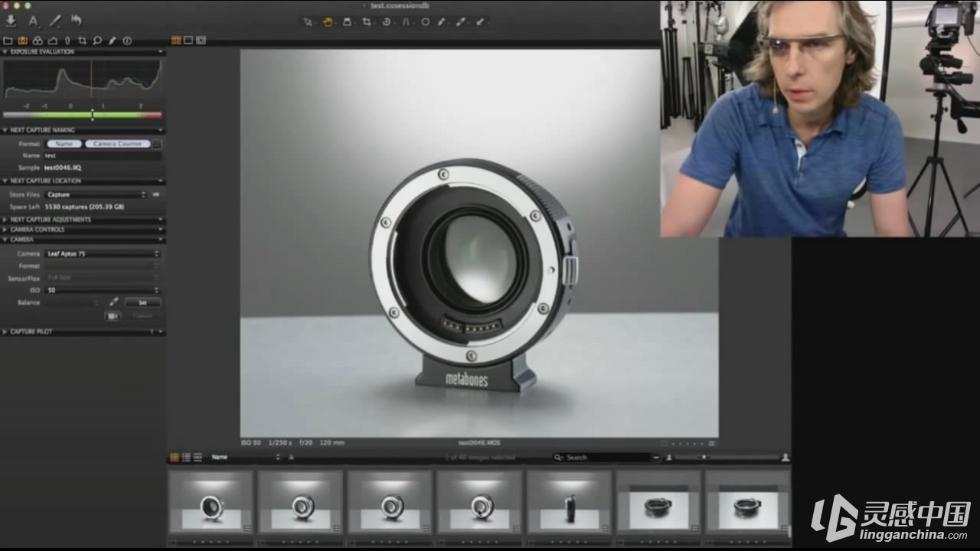Expand the Camera Controls panel
The height and width of the screenshot is (551, 980).
point(5,230)
